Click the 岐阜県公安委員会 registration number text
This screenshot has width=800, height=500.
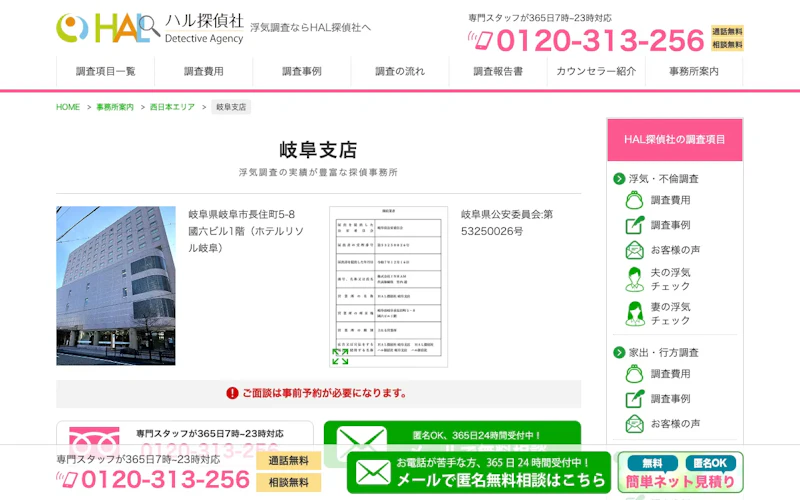507,223
